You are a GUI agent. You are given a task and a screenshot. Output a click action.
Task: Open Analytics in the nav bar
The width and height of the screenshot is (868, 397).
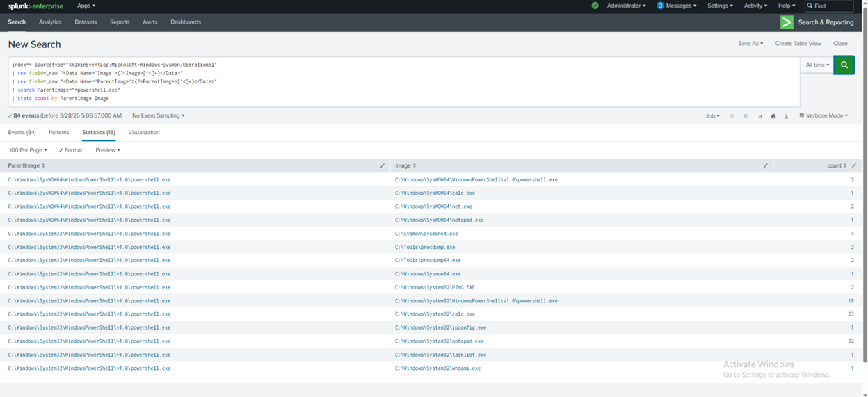pos(50,22)
